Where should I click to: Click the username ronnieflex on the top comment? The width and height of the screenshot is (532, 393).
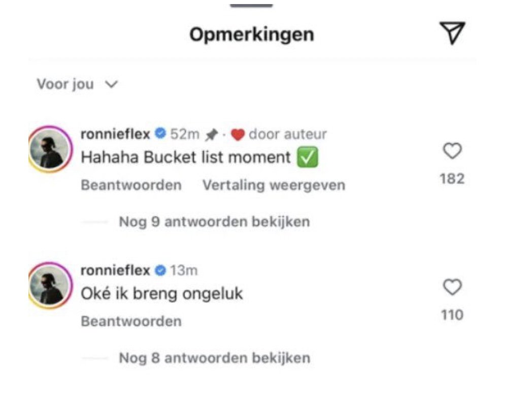coord(116,133)
